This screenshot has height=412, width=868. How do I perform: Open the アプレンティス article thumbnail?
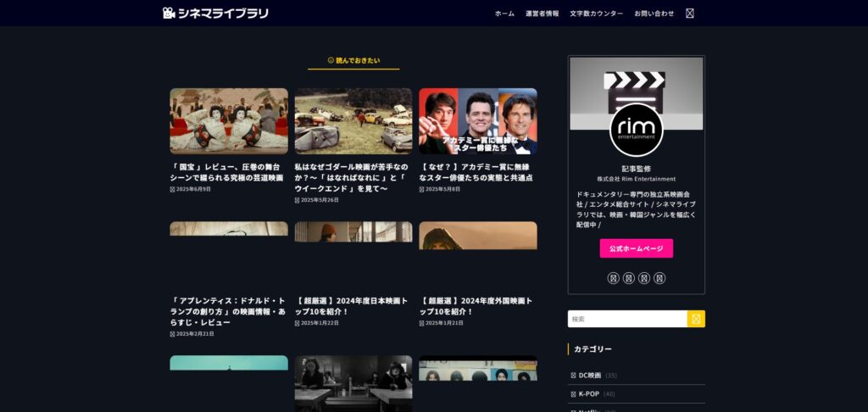[229, 228]
